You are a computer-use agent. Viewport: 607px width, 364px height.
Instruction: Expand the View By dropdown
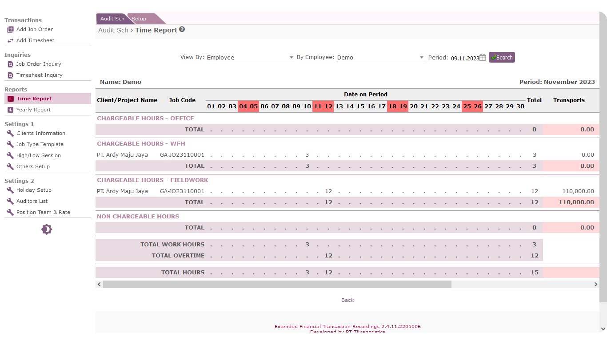tap(250, 58)
